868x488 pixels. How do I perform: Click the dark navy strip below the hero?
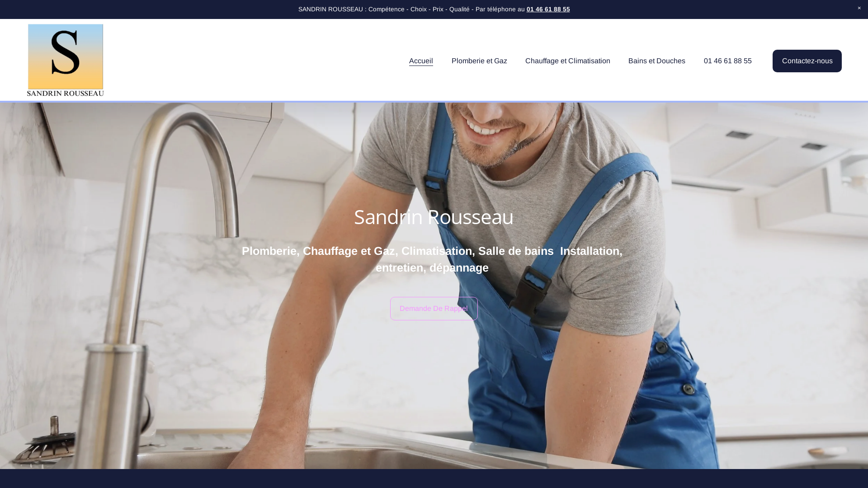coord(434,479)
